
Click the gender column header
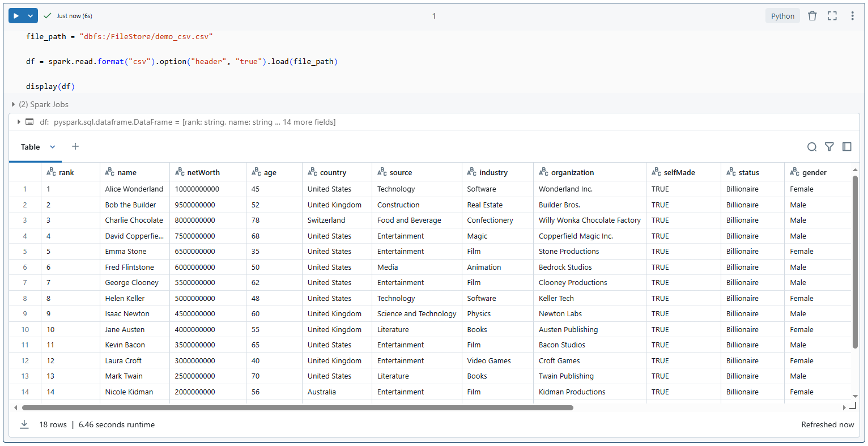(x=818, y=172)
